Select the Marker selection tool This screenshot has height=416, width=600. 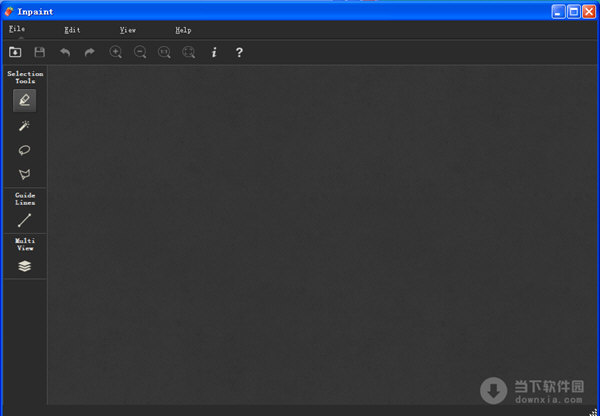(x=24, y=100)
